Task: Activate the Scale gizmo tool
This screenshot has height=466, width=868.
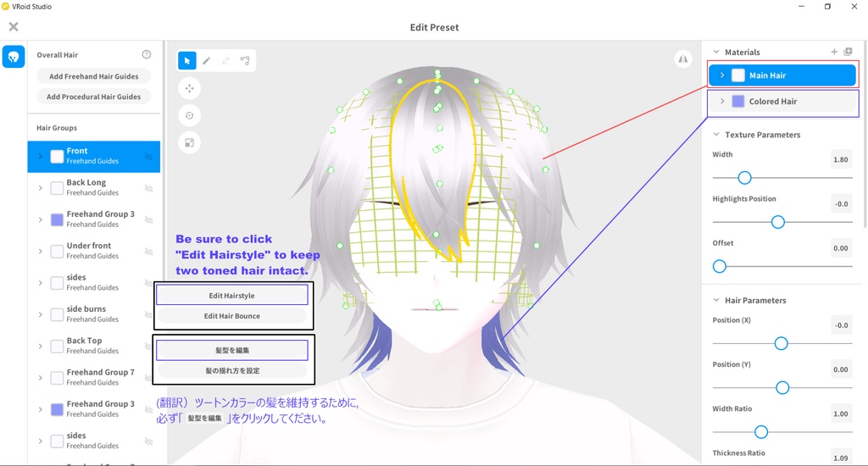Action: click(x=189, y=143)
